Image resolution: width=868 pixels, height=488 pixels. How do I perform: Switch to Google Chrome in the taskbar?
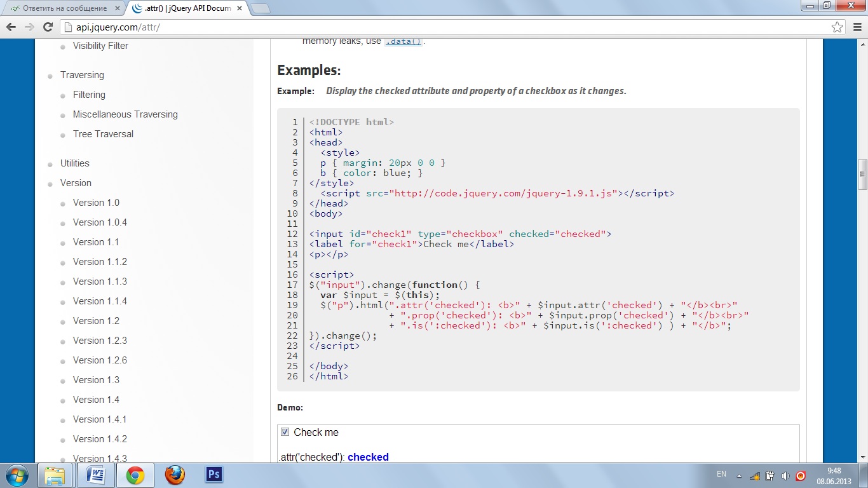pyautogui.click(x=135, y=475)
